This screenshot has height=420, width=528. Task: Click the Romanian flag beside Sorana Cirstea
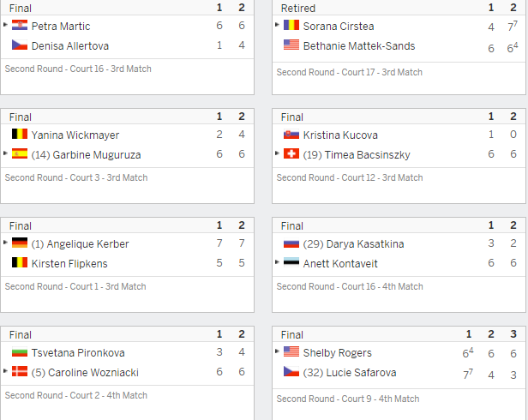point(291,25)
